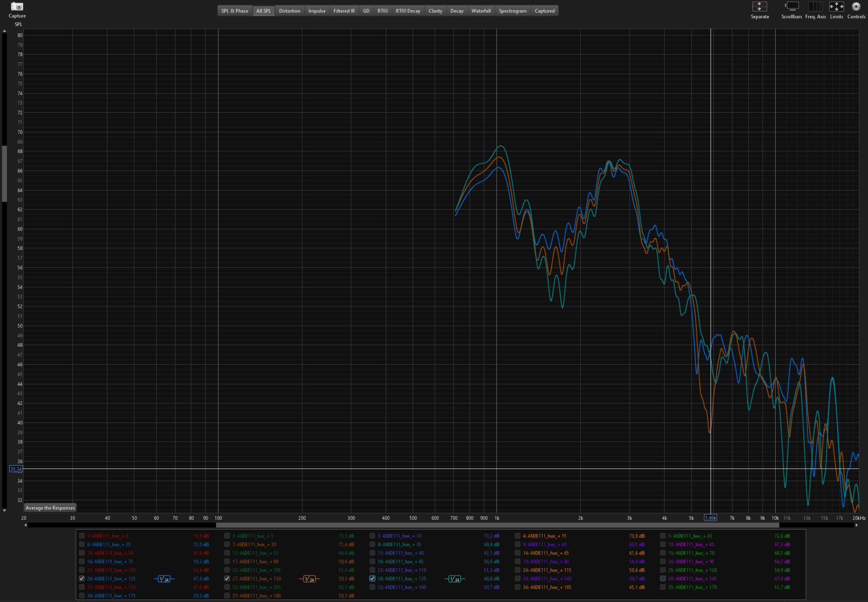Open the Spectrogram tab
Image resolution: width=868 pixels, height=602 pixels.
(x=512, y=11)
